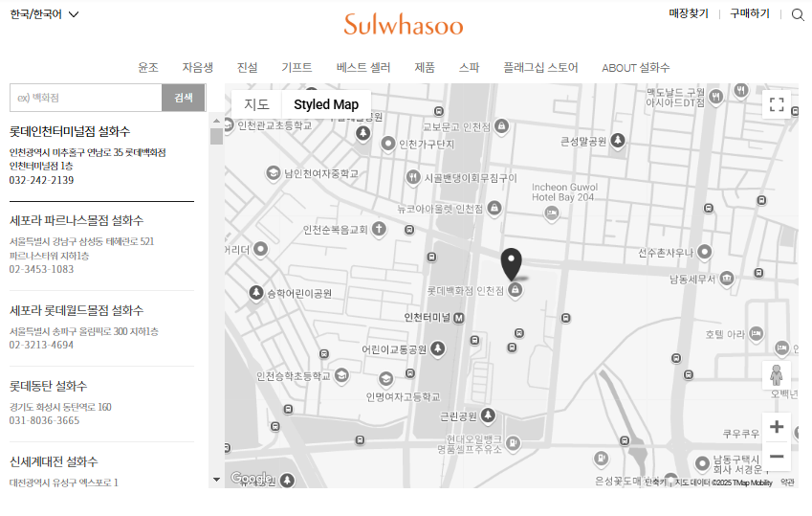Image resolution: width=812 pixels, height=516 pixels.
Task: Open the 플래그십 스토어 menu
Action: [x=540, y=67]
